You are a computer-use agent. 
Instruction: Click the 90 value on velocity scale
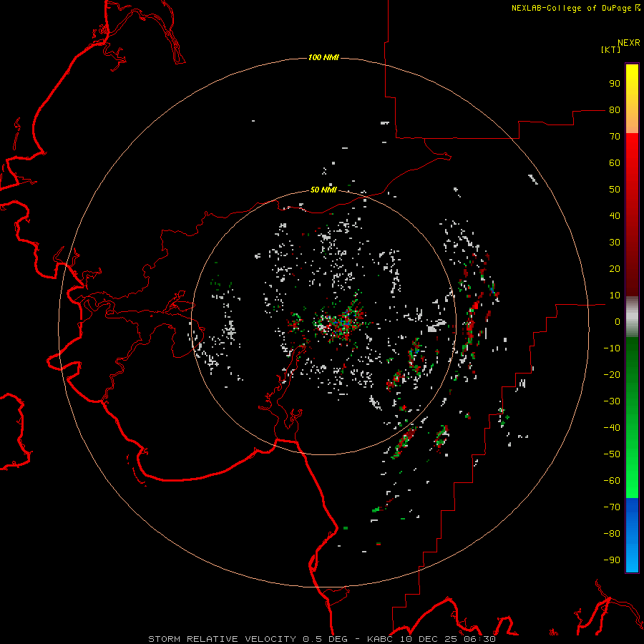(x=615, y=84)
